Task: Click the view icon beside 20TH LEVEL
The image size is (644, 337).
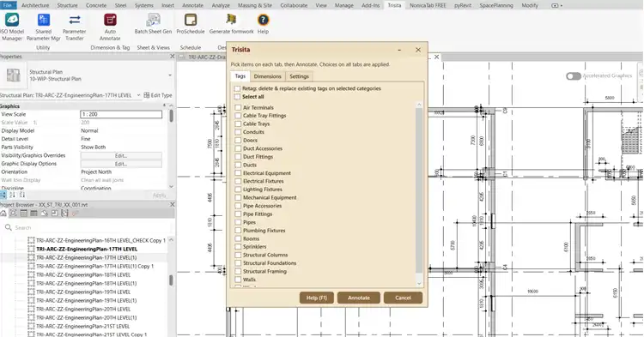Action: point(31,309)
